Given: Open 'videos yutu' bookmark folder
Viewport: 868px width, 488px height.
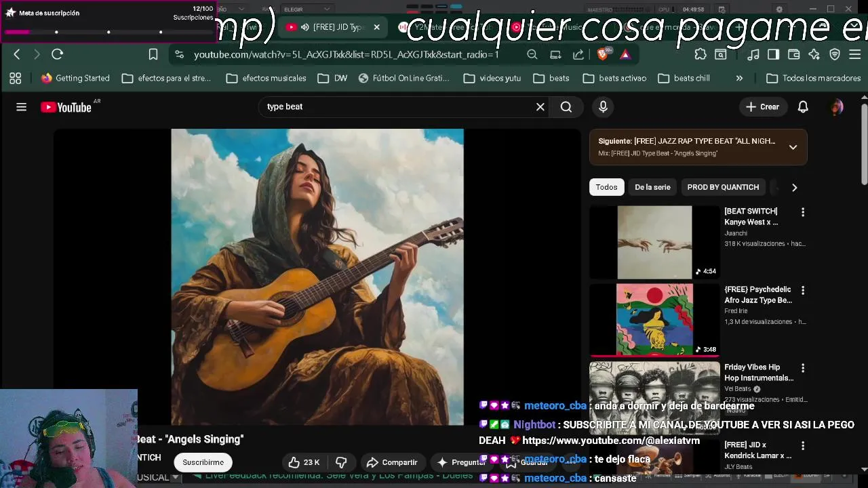Looking at the screenshot, I should 492,78.
